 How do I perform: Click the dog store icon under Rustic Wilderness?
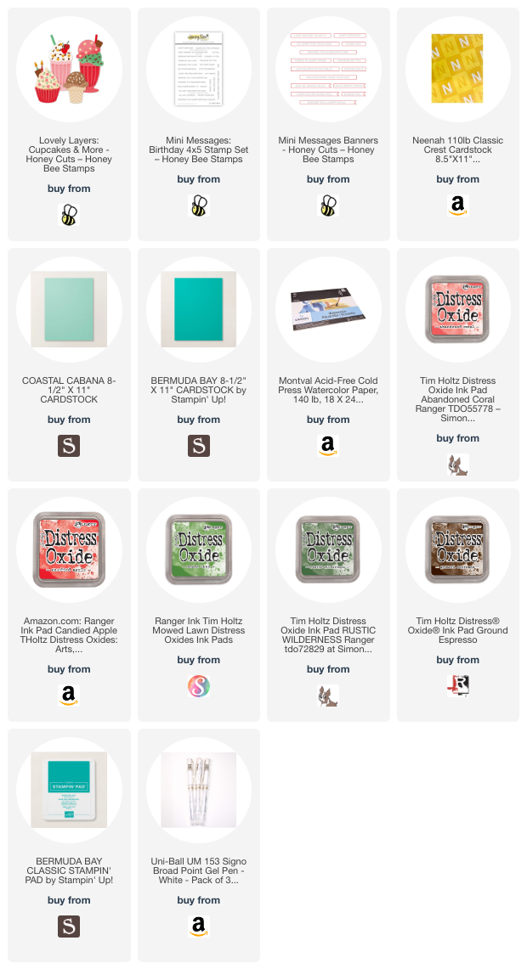(x=328, y=696)
